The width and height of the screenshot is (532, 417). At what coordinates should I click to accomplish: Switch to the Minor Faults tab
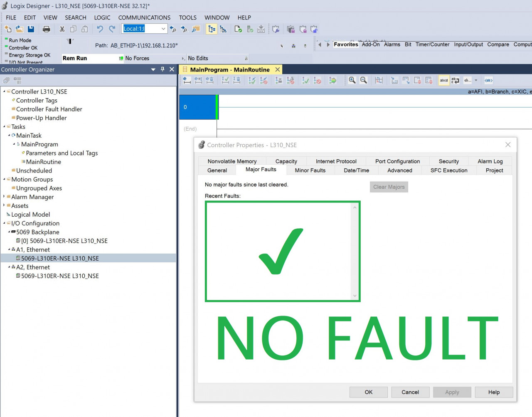coord(310,170)
